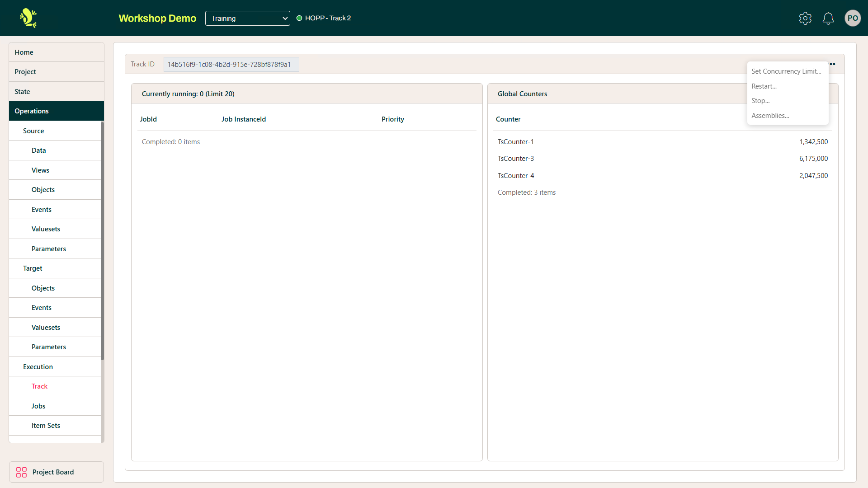Viewport: 868px width, 488px height.
Task: Sort by the Priority column header
Action: coord(392,119)
